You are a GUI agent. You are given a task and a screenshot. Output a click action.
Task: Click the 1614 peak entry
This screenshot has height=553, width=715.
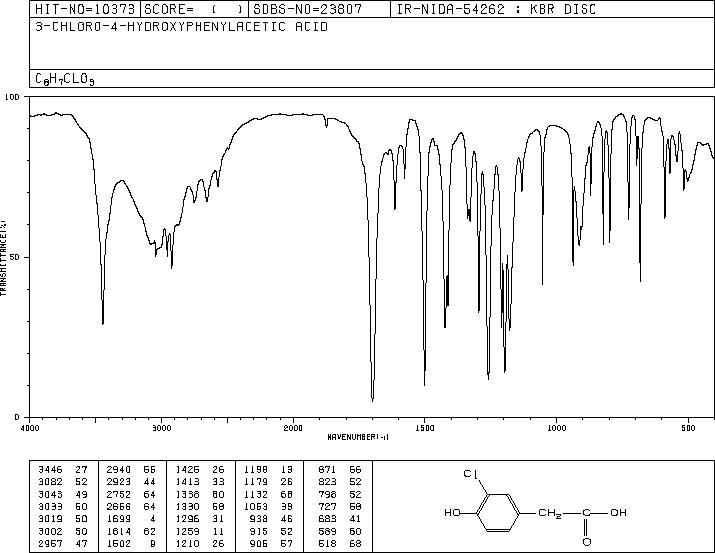point(131,531)
